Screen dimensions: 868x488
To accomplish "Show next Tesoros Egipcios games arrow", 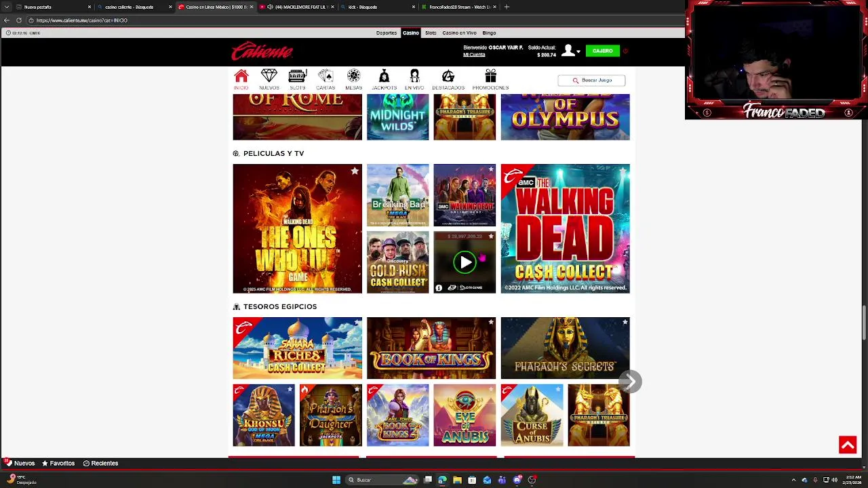I will (630, 382).
